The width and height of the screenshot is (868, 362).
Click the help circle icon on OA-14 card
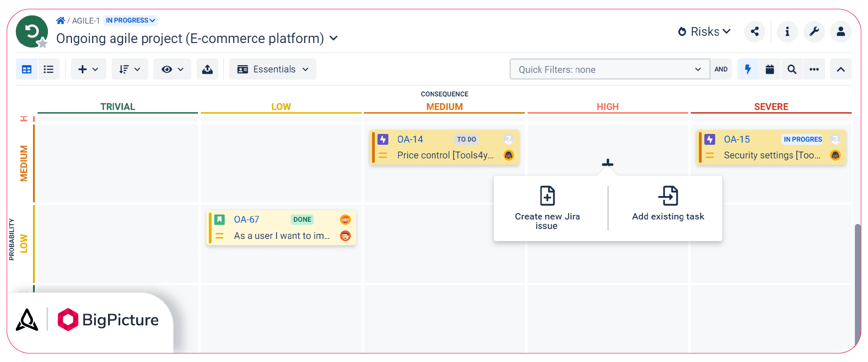pos(509,139)
